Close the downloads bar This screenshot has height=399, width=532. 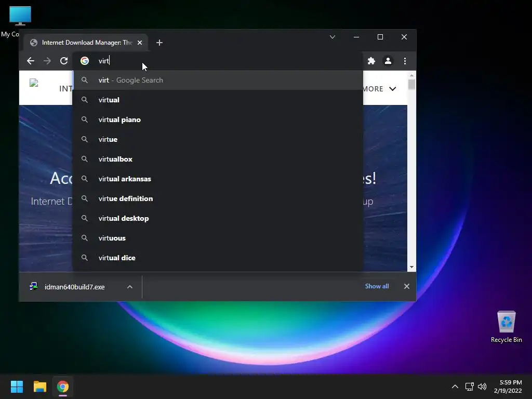point(407,286)
